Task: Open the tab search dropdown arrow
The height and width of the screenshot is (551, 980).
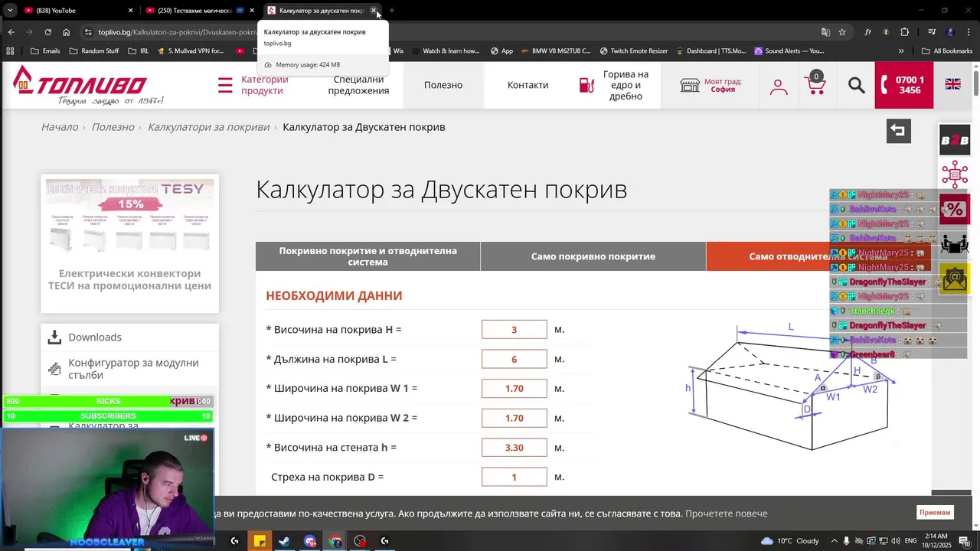Action: coord(10,11)
